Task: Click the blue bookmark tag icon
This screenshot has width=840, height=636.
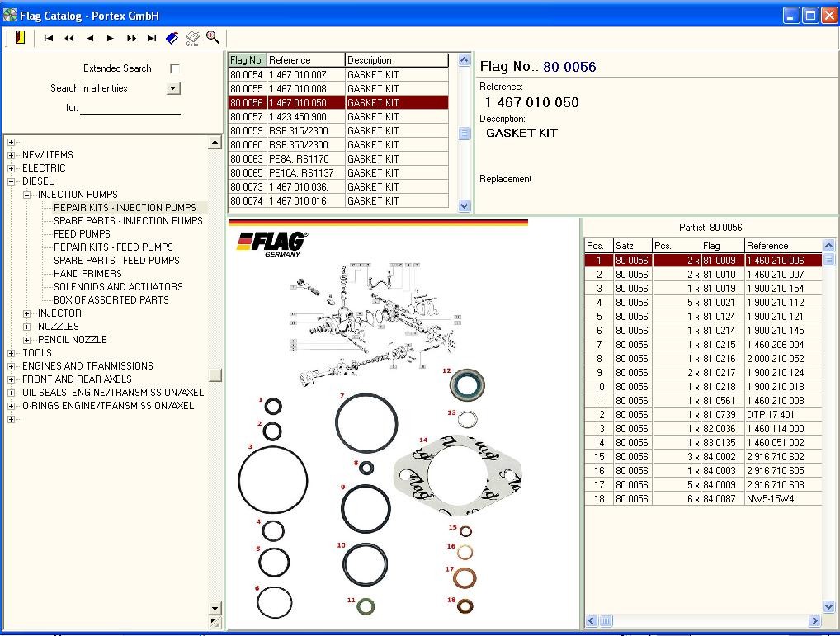Action: tap(172, 38)
